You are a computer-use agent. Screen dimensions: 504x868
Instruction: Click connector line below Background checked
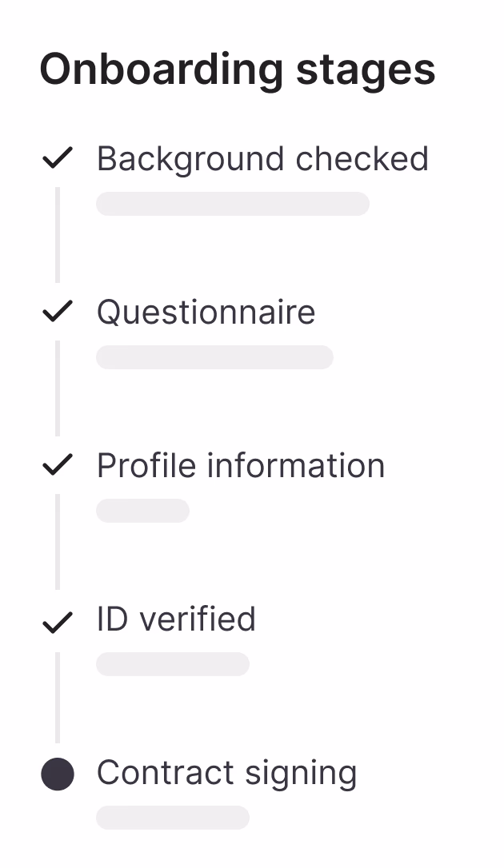pyautogui.click(x=58, y=234)
